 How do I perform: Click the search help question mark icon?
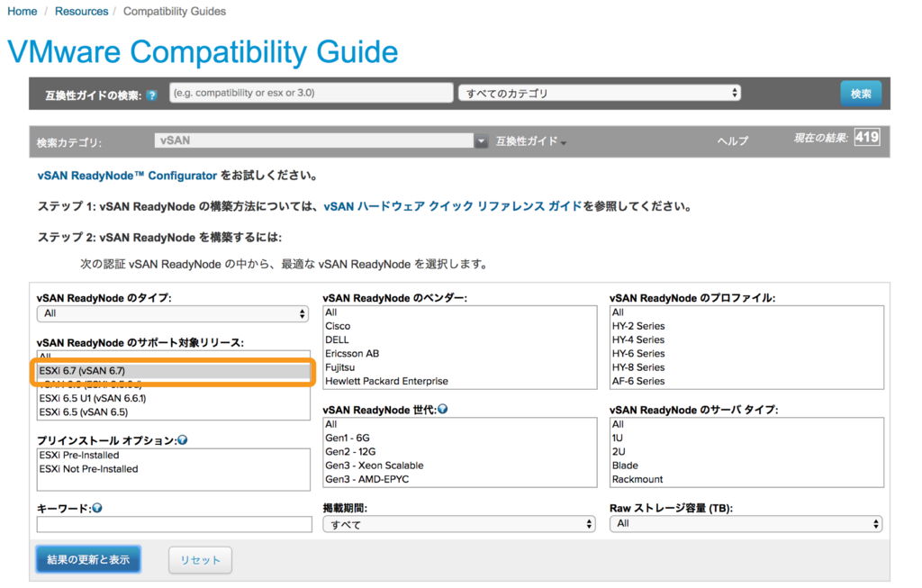(x=151, y=95)
